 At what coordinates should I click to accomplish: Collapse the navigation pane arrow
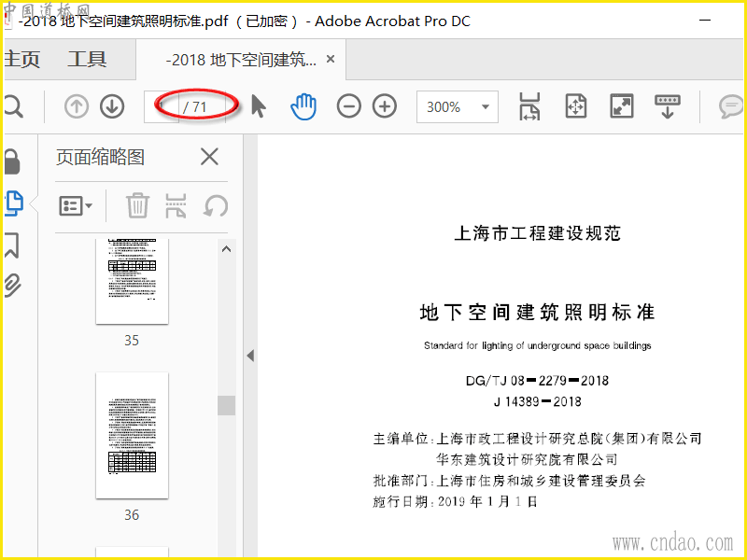pos(250,356)
